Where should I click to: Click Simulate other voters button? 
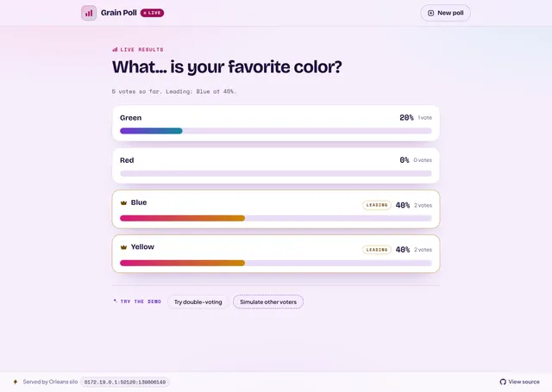coord(268,302)
